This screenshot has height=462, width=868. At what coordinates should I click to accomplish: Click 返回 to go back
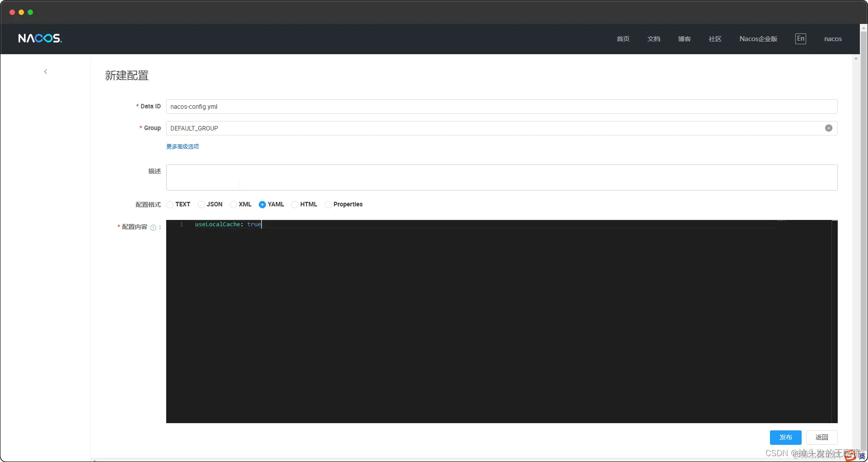822,437
